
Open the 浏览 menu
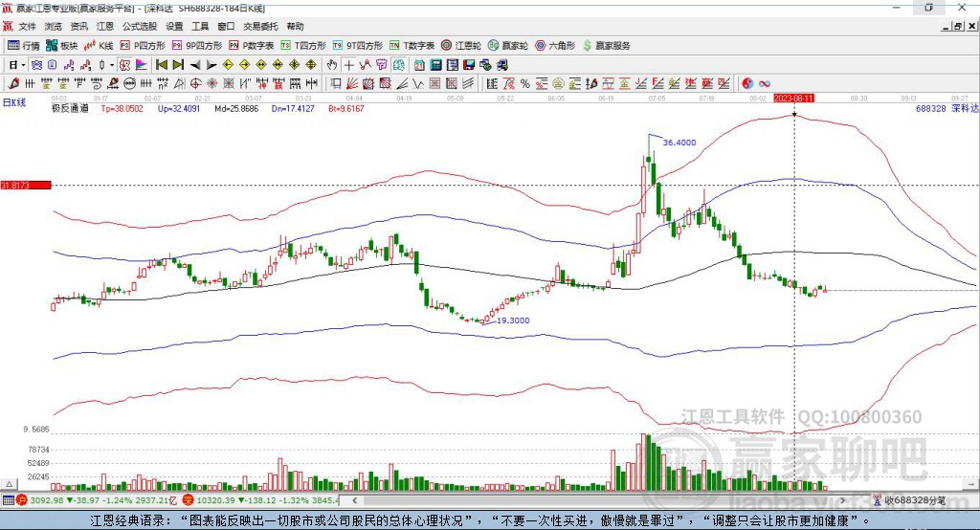(54, 26)
